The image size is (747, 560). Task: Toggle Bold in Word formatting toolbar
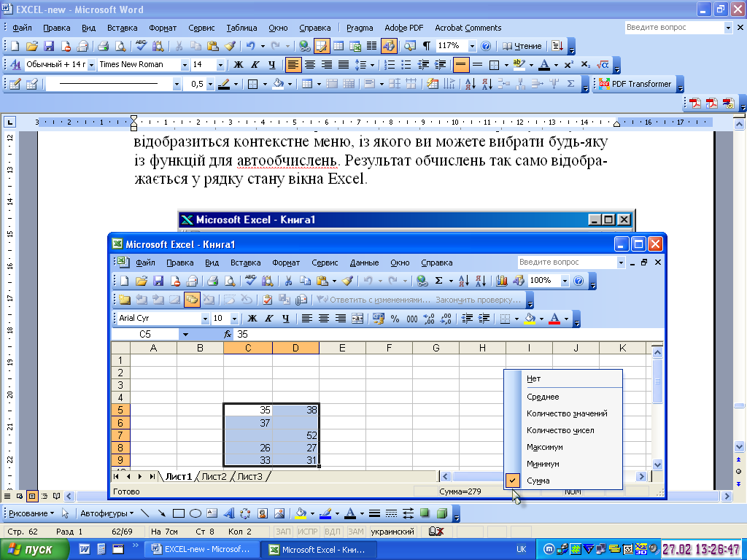(239, 65)
